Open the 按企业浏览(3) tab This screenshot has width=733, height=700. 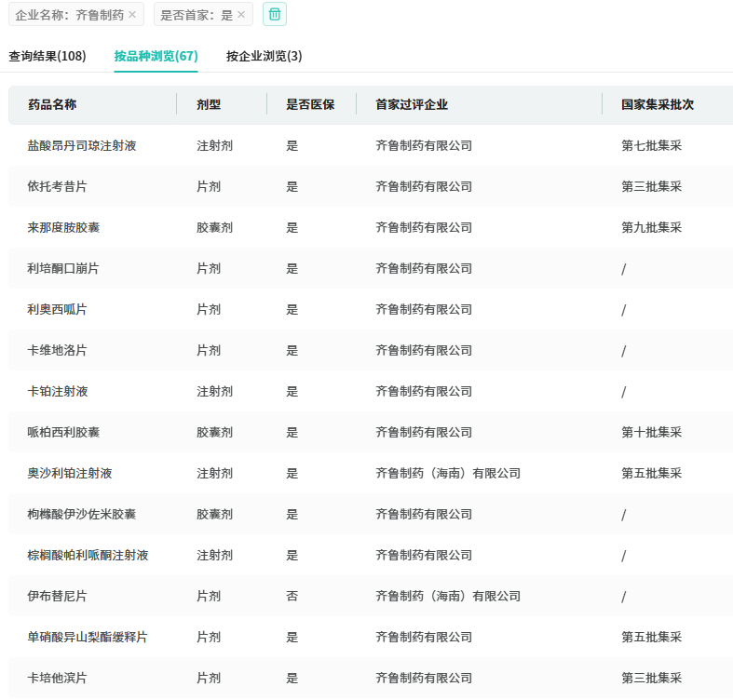click(x=264, y=56)
